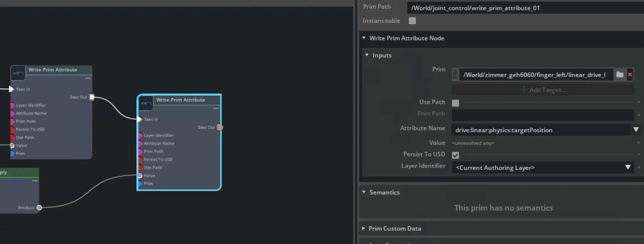This screenshot has height=244, width=644.
Task: Click the selected node's WRITE icon
Action: (146, 104)
